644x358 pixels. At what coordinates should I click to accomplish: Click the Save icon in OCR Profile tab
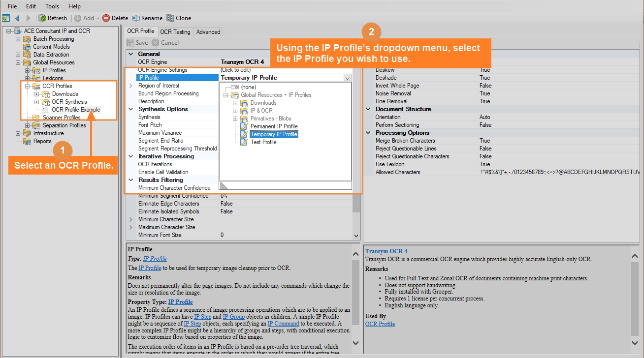pyautogui.click(x=131, y=43)
